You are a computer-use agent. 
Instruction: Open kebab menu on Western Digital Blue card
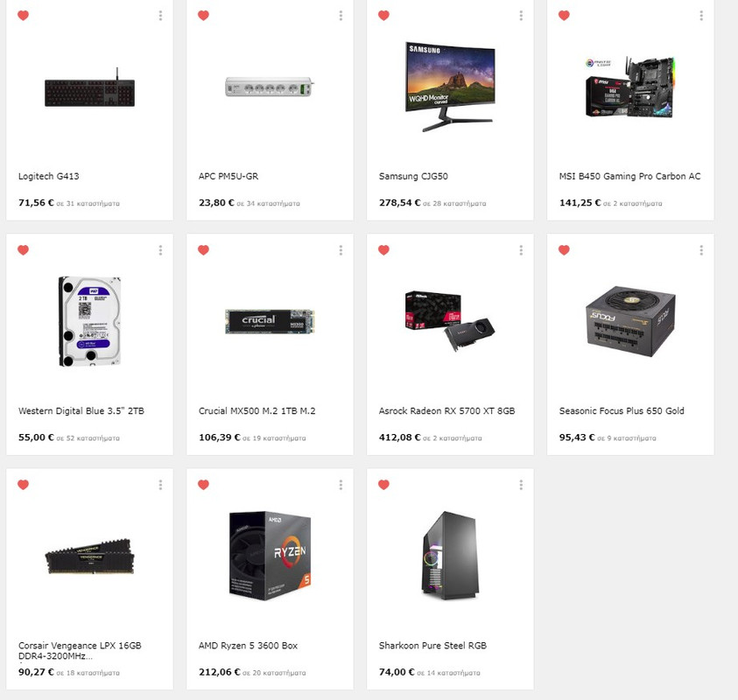(x=160, y=250)
